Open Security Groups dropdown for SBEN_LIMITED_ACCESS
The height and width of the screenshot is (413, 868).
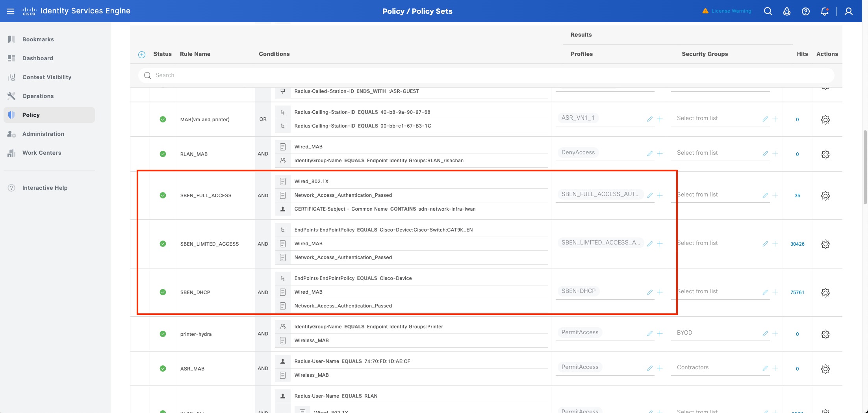(x=716, y=243)
